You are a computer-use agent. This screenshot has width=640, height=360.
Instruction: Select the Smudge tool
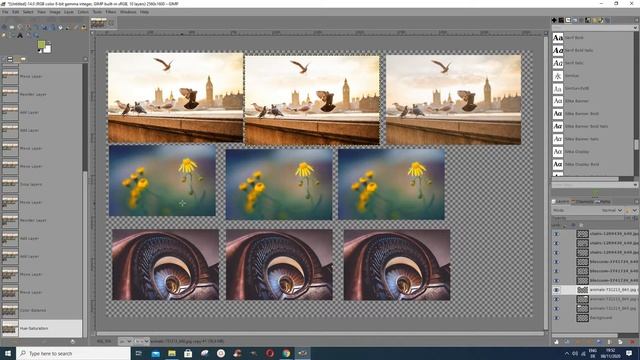point(4,36)
